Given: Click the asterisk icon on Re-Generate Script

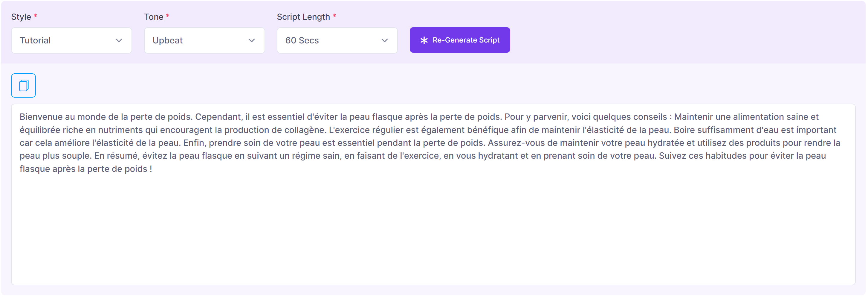Looking at the screenshot, I should 424,40.
